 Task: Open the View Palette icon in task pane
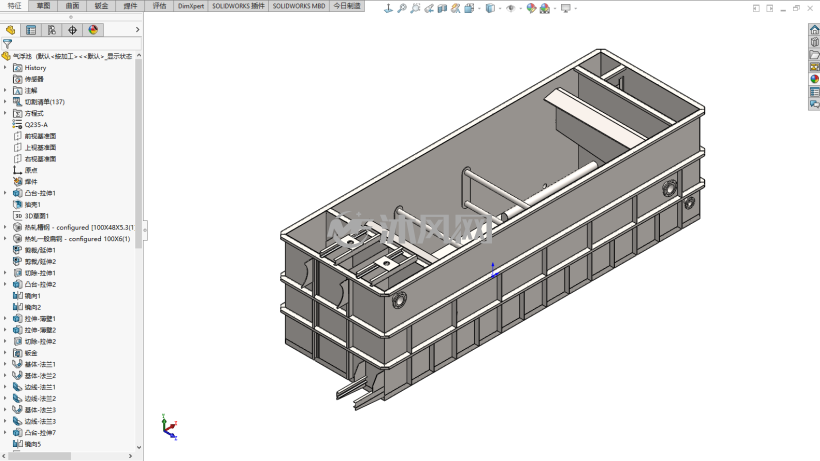tap(814, 67)
